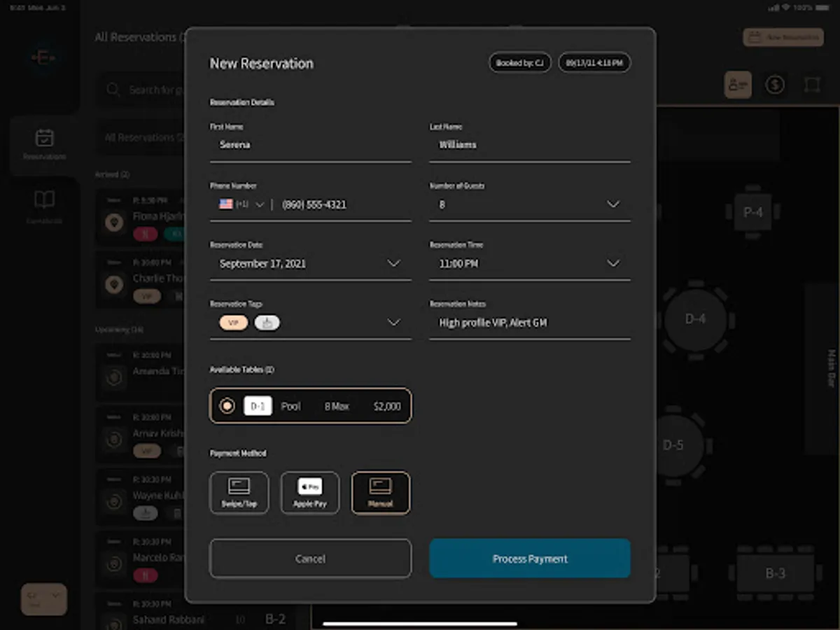Expand the Reservation Tags dropdown arrow
The height and width of the screenshot is (630, 840).
(394, 323)
